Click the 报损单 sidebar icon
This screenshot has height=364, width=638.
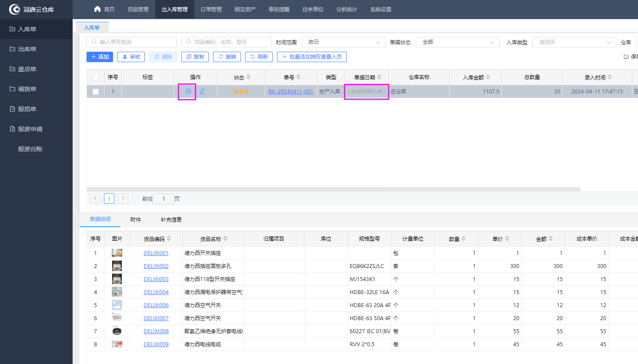[x=12, y=109]
